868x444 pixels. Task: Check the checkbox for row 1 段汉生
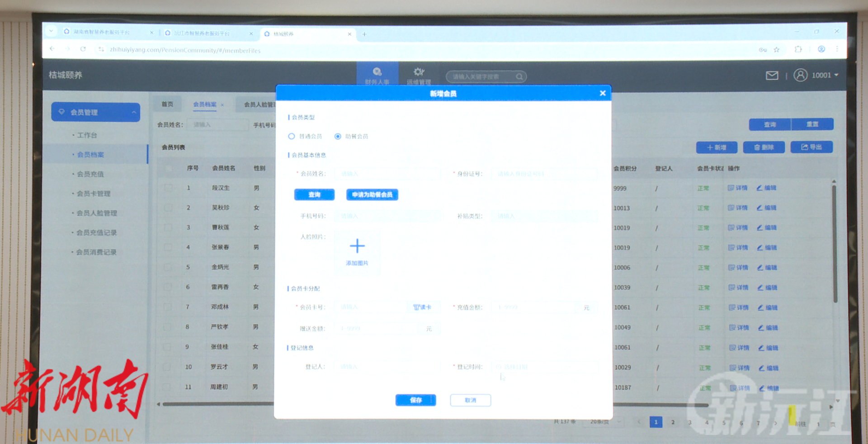pyautogui.click(x=168, y=188)
